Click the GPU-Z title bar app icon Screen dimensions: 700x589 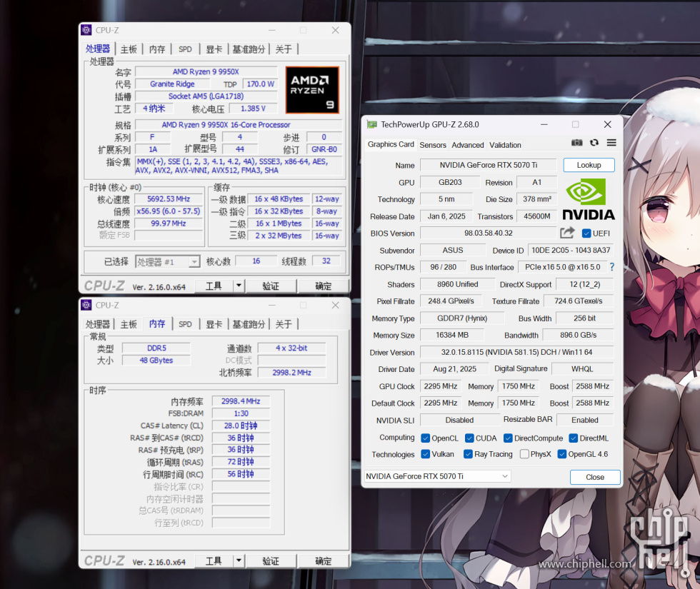[x=372, y=124]
